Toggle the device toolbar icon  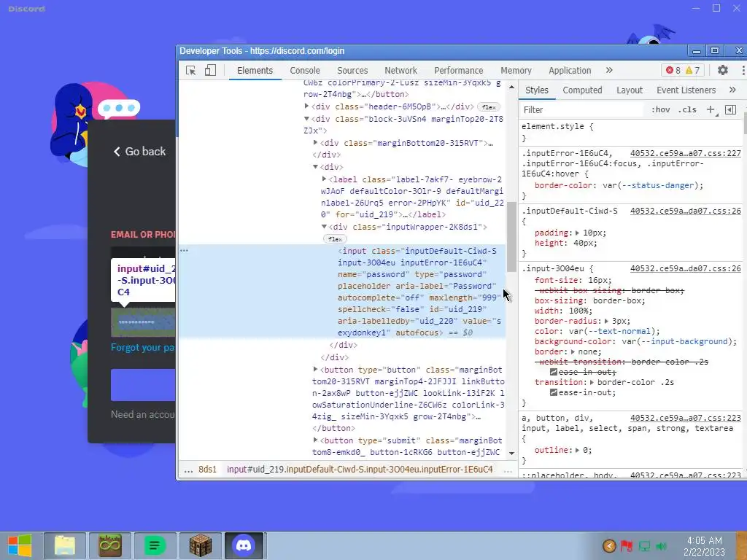pos(210,71)
